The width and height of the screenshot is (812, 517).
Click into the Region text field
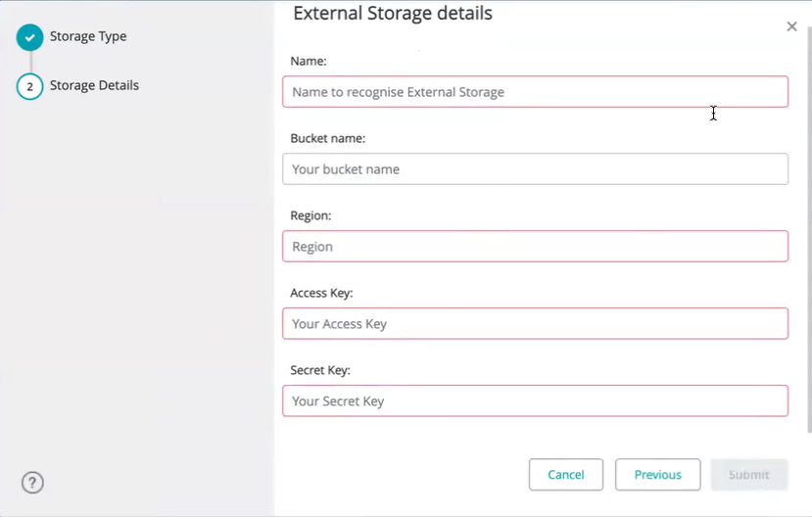tap(535, 247)
